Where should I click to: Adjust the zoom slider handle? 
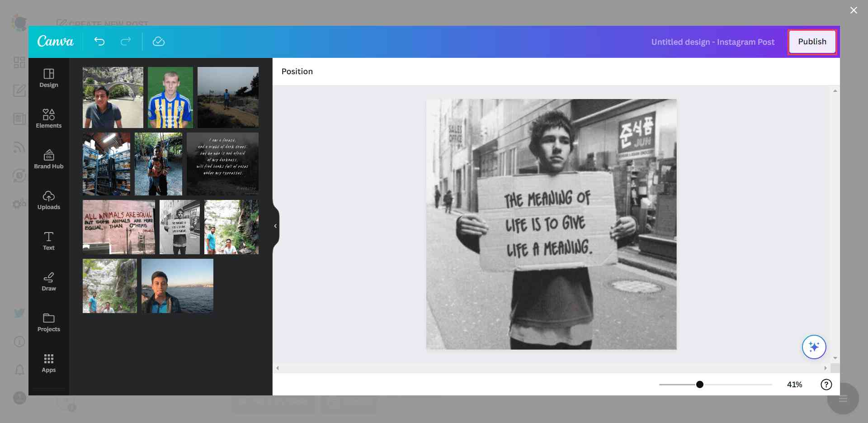point(700,385)
